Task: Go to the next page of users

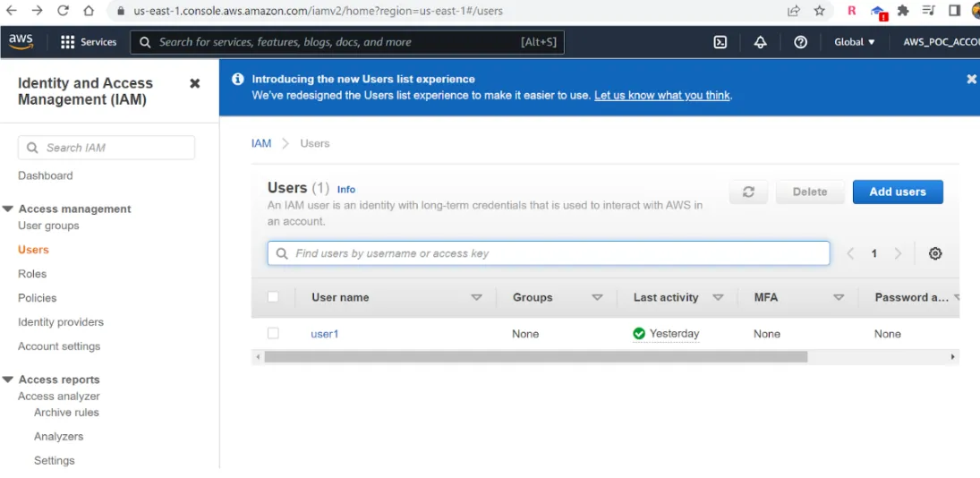Action: (898, 253)
